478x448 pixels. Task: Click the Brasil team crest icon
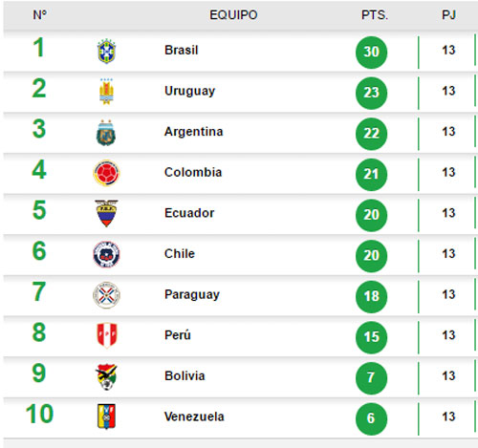(106, 52)
